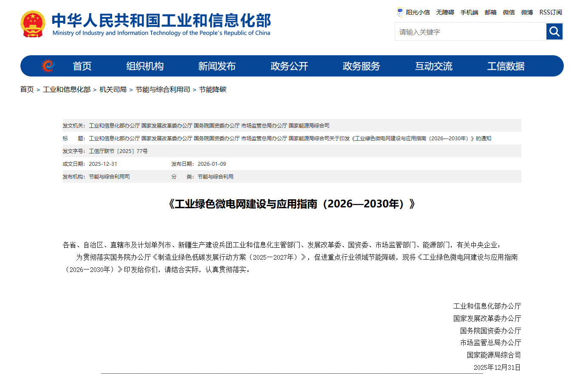Open the 阳光小信 robot assistant

[413, 12]
